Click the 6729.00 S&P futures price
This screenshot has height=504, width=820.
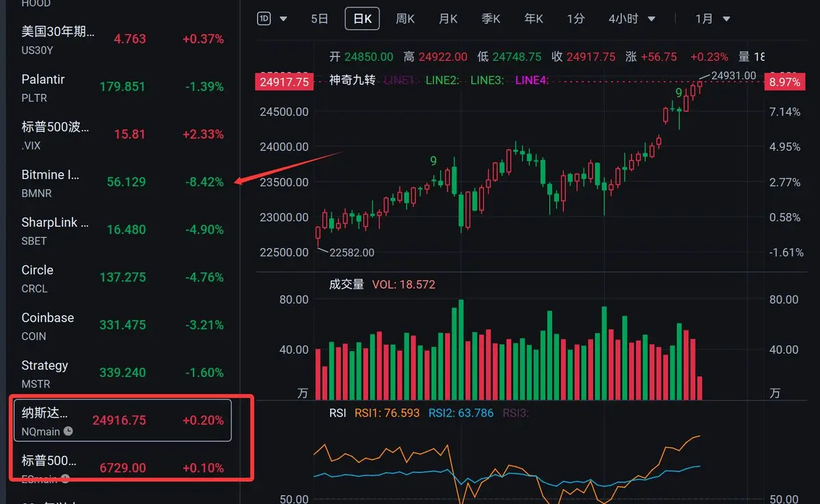pyautogui.click(x=122, y=468)
